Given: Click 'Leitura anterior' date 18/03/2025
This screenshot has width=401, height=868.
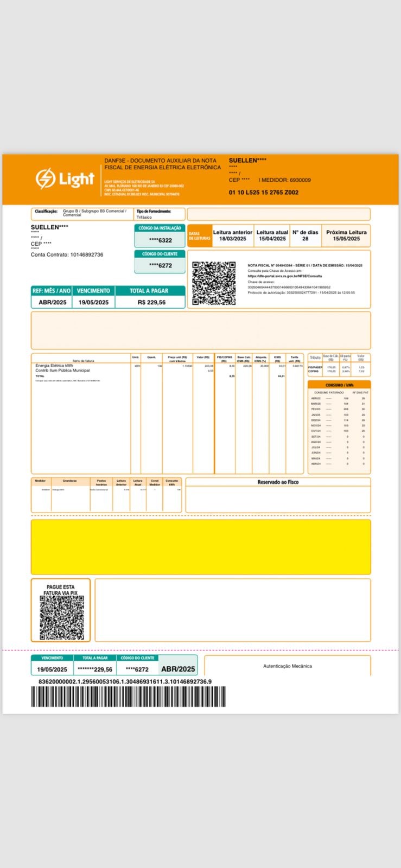Looking at the screenshot, I should tap(233, 239).
